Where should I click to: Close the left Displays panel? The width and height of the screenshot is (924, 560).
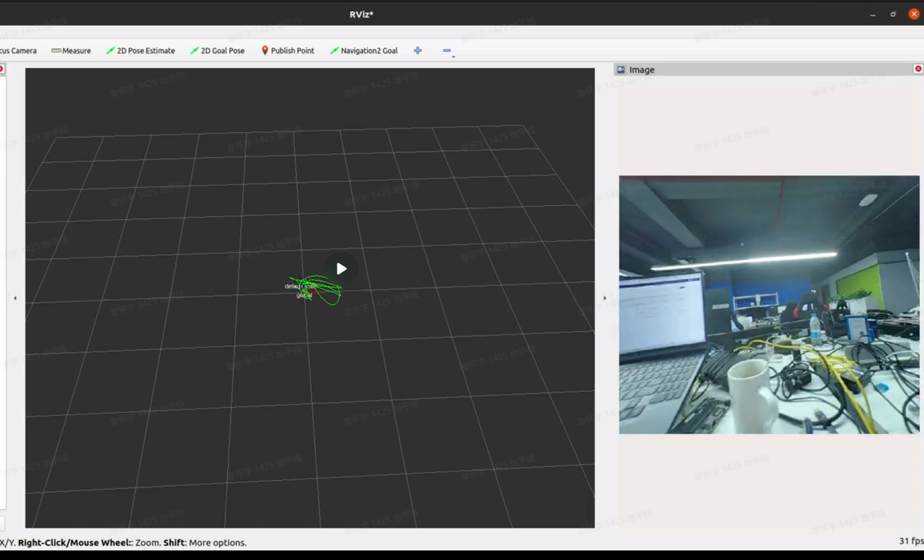point(2,69)
